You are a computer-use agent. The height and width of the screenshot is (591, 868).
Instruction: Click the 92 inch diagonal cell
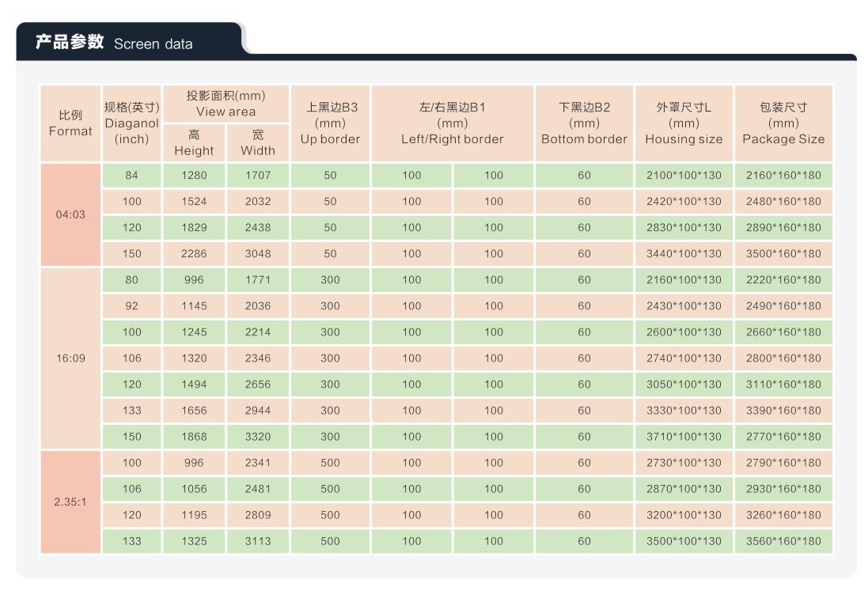132,306
